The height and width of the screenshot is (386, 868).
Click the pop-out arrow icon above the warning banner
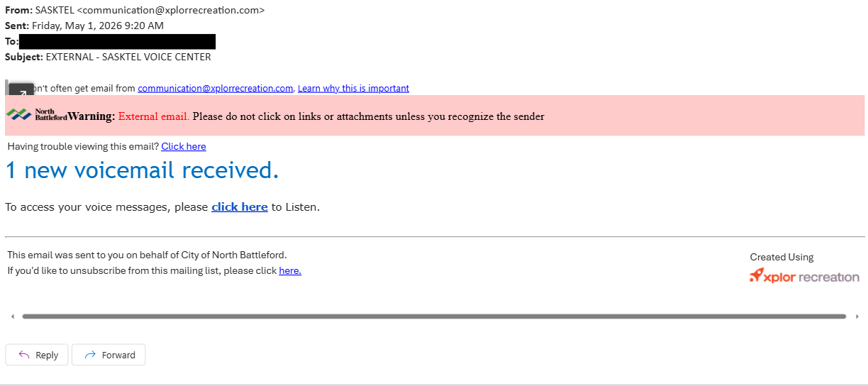tap(21, 92)
